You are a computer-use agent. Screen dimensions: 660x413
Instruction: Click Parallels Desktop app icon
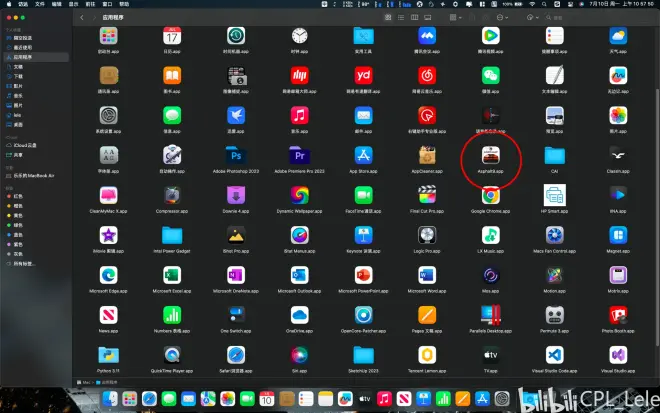491,315
